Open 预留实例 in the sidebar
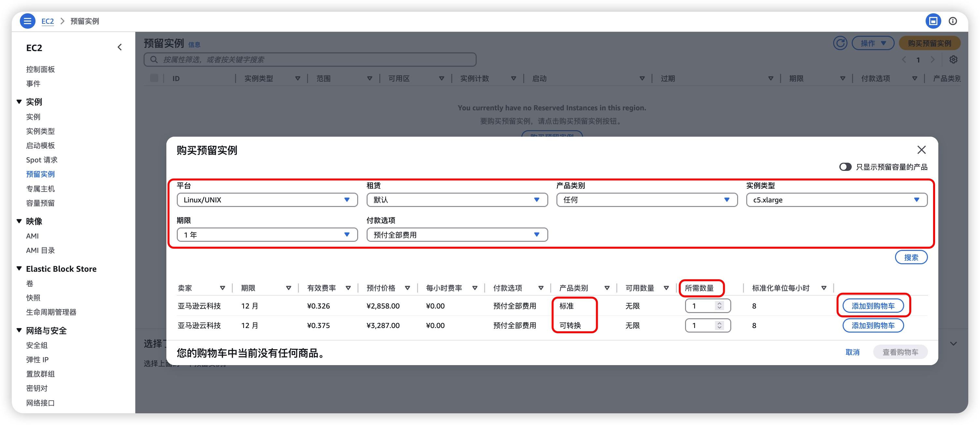Screen dimensions: 980x425 [x=40, y=174]
